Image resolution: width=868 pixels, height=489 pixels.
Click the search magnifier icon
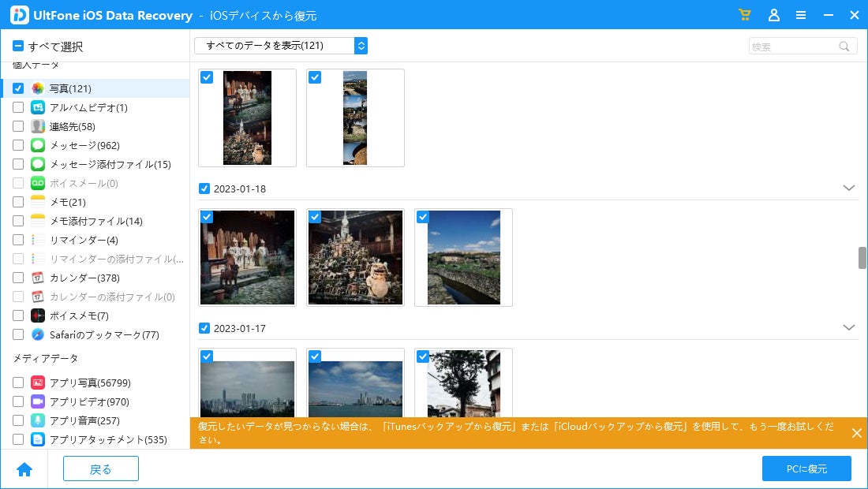point(844,47)
